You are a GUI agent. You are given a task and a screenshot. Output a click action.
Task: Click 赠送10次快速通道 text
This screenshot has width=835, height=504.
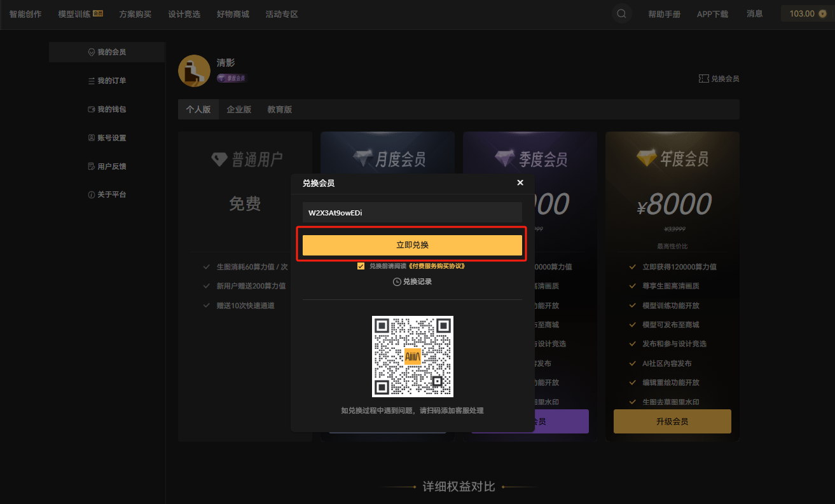point(245,306)
